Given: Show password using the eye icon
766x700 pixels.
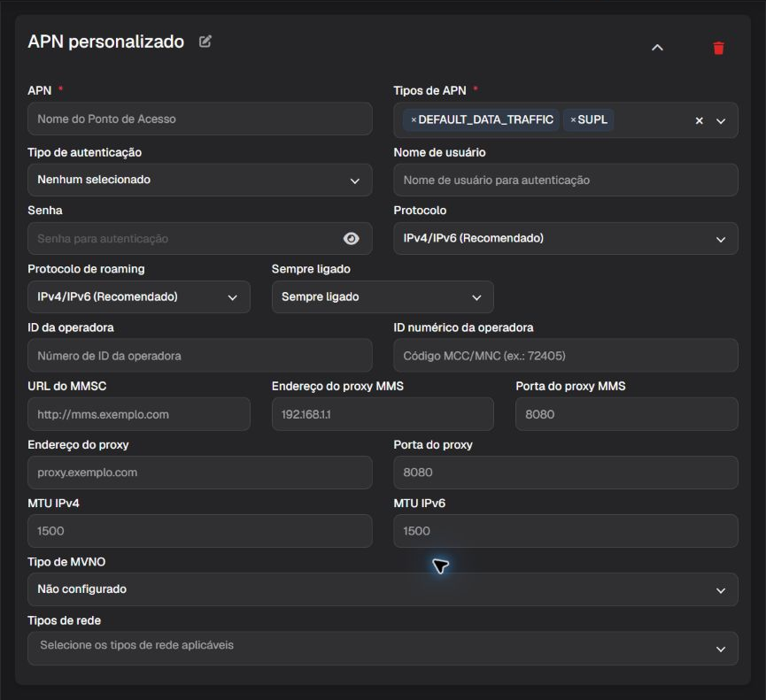Looking at the screenshot, I should click(x=351, y=238).
